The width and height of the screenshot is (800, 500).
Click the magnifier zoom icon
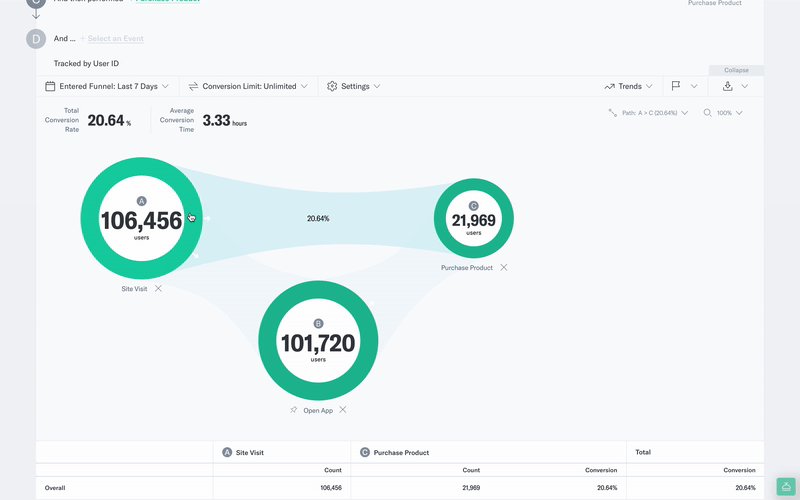(707, 113)
